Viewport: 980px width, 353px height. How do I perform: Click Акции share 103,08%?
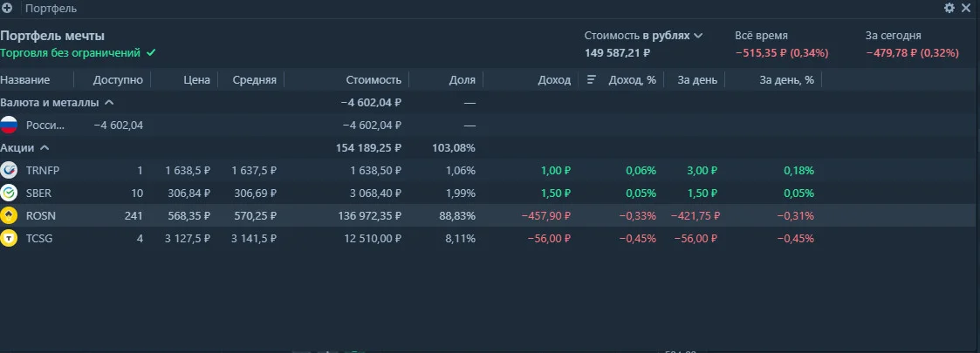(454, 148)
